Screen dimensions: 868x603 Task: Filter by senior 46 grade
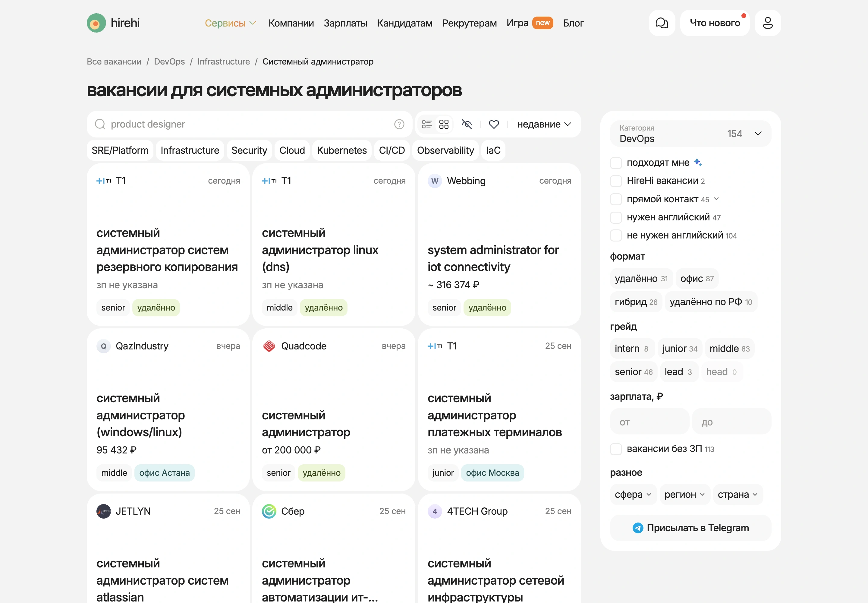tap(634, 372)
